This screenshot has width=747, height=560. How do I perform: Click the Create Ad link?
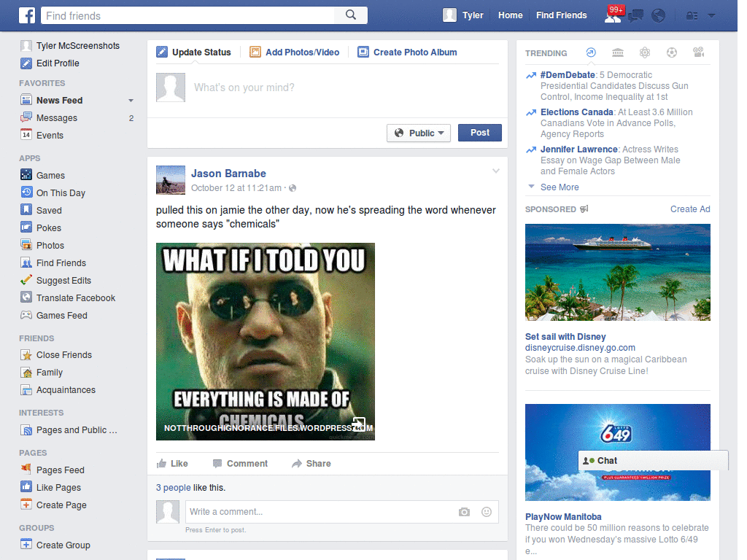(690, 209)
